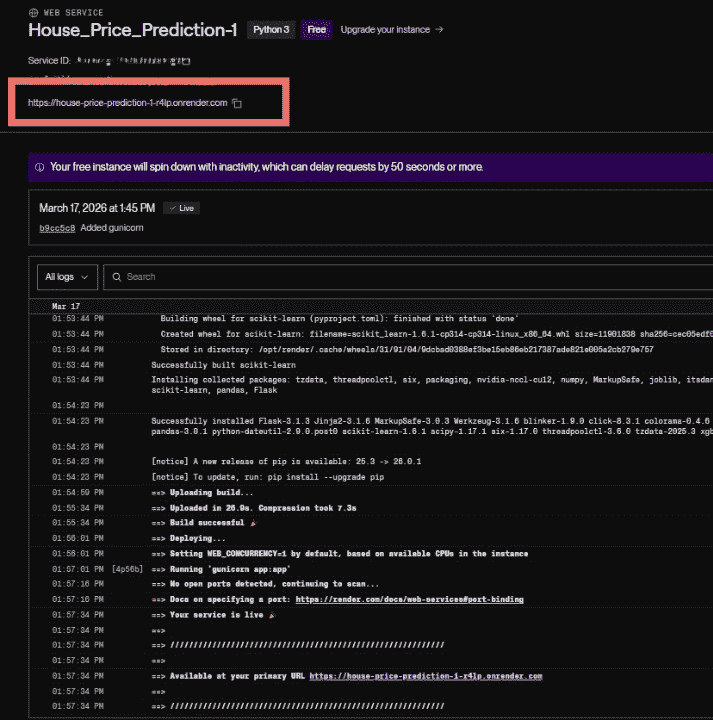Select the Successfully built scikit-learn log line
The image size is (713, 720).
(224, 366)
